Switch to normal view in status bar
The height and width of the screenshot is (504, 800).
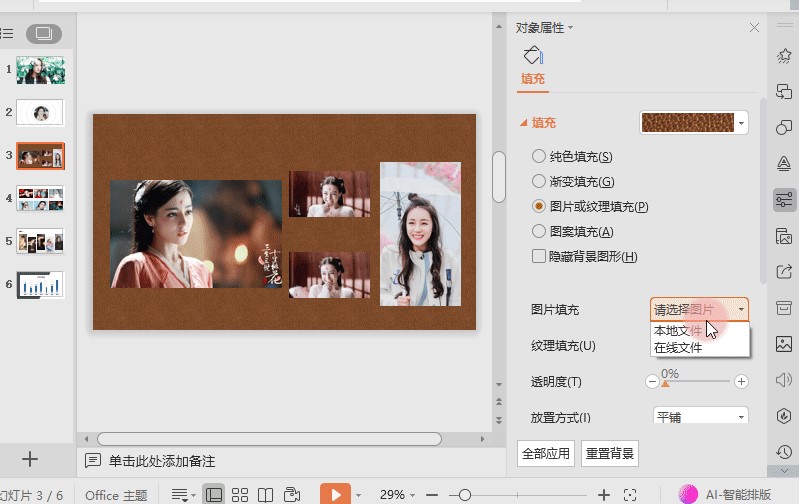(214, 494)
